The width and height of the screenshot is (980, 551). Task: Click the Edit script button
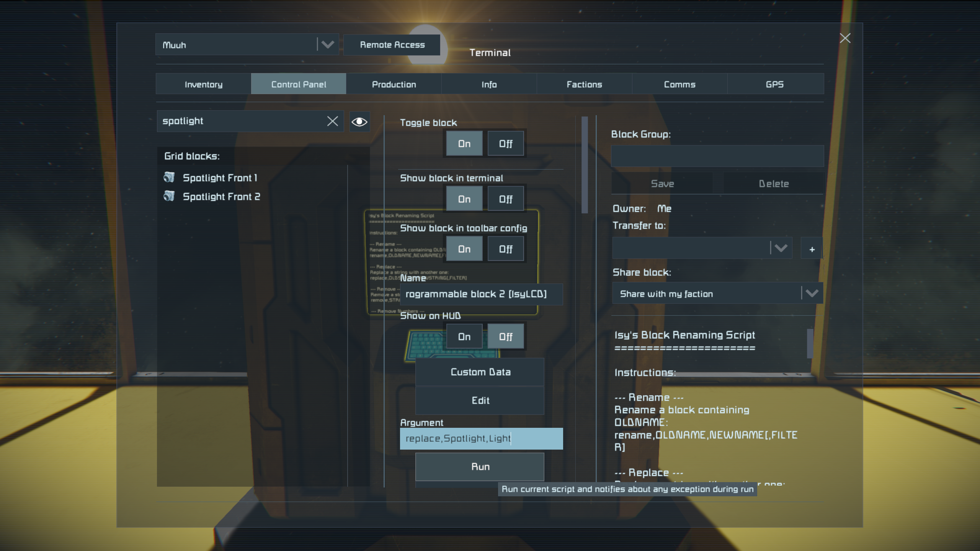coord(480,400)
